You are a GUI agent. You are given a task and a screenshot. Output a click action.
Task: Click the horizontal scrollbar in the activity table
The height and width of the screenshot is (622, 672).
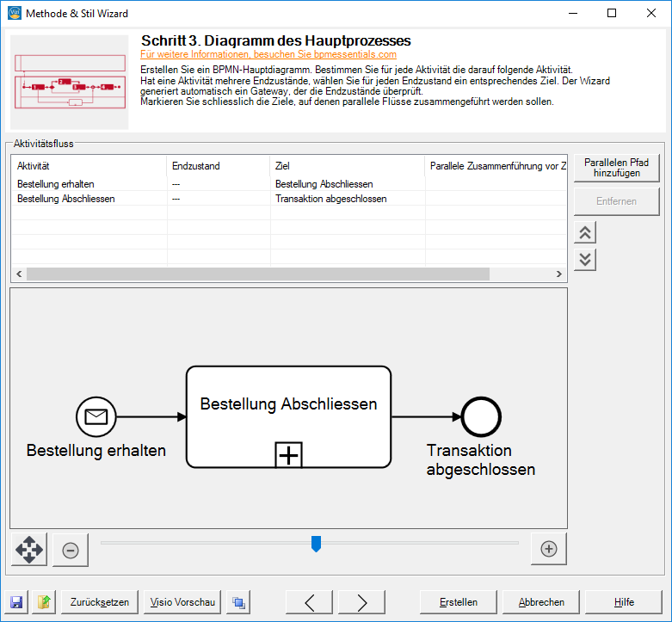258,274
